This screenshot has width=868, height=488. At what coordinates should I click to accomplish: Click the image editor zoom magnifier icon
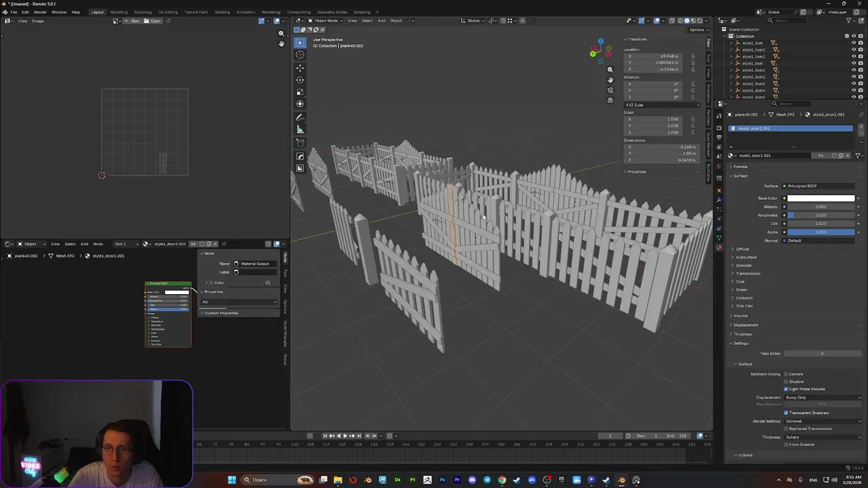281,33
